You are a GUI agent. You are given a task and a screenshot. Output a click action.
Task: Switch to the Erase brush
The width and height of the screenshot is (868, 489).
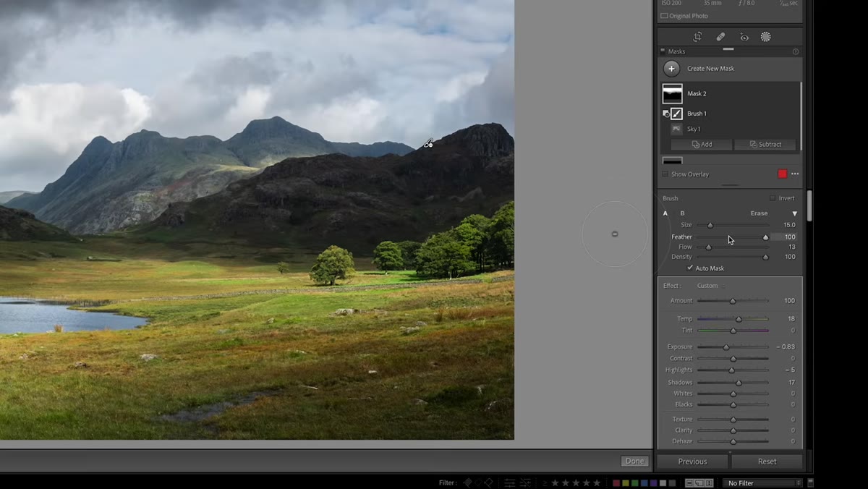point(759,213)
